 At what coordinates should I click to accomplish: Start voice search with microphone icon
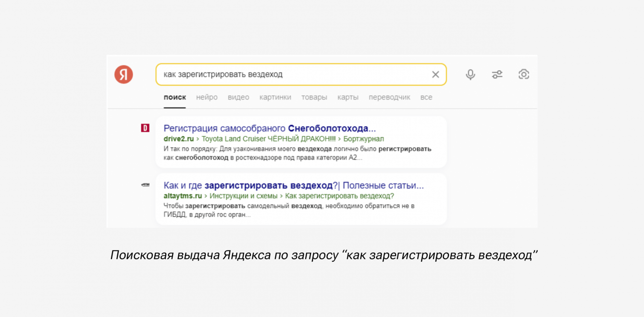click(x=471, y=75)
